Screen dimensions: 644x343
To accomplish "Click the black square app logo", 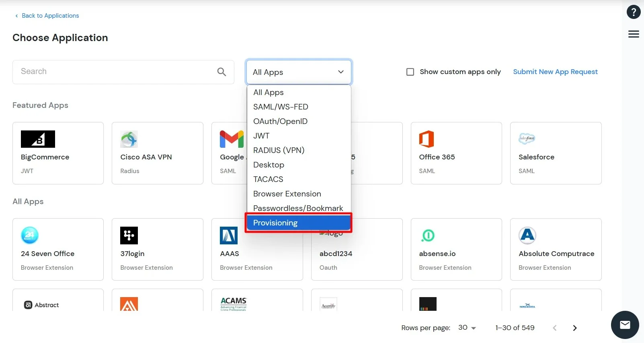I will [x=428, y=304].
